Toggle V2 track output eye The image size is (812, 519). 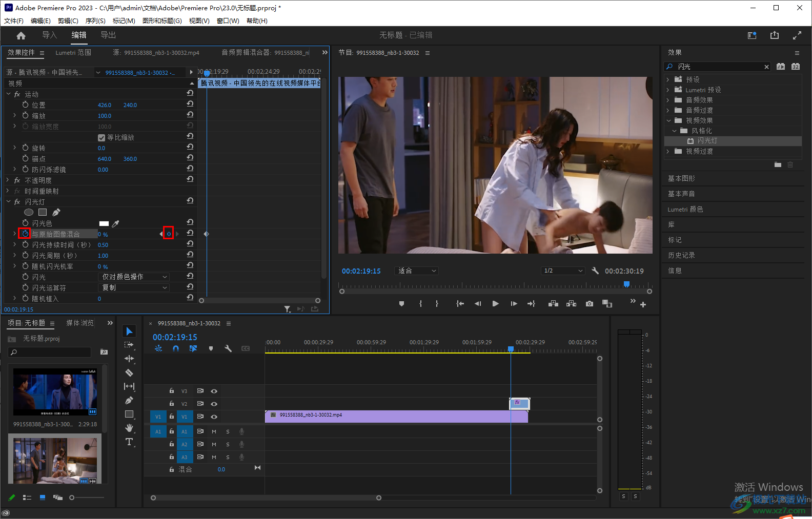pyautogui.click(x=214, y=404)
